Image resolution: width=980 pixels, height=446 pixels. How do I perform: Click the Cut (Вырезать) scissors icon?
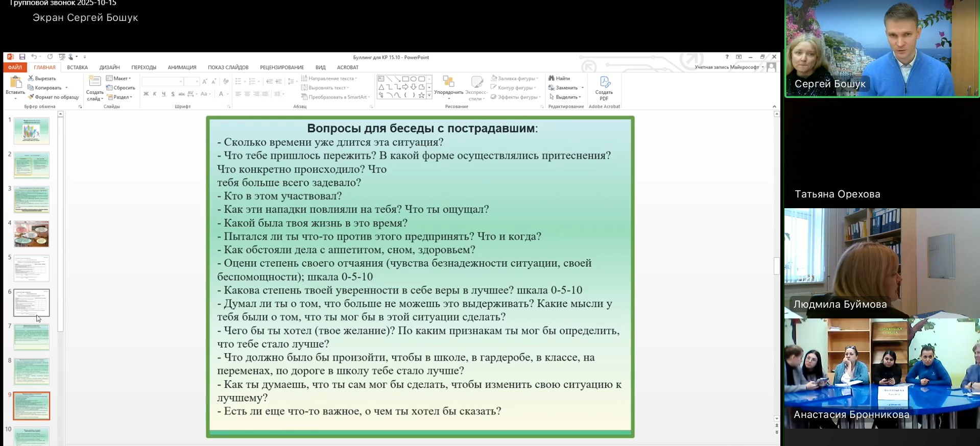click(x=31, y=79)
